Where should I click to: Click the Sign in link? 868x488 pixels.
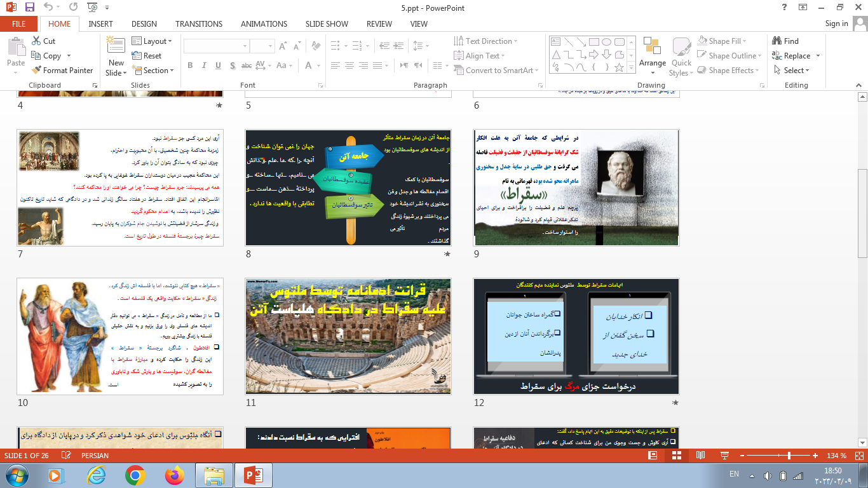pyautogui.click(x=836, y=24)
